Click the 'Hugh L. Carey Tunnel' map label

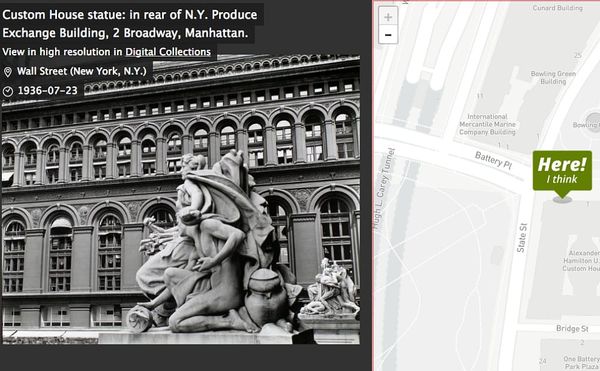[x=384, y=189]
